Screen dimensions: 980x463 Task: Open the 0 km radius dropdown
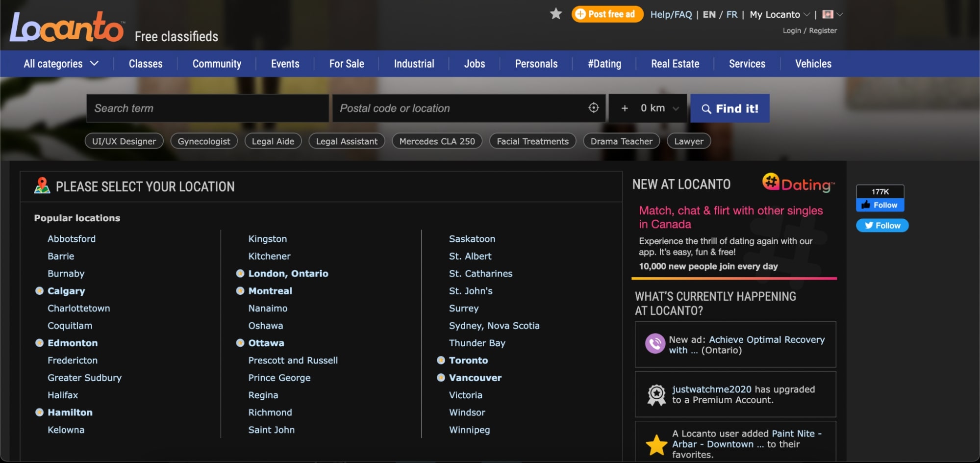(659, 108)
